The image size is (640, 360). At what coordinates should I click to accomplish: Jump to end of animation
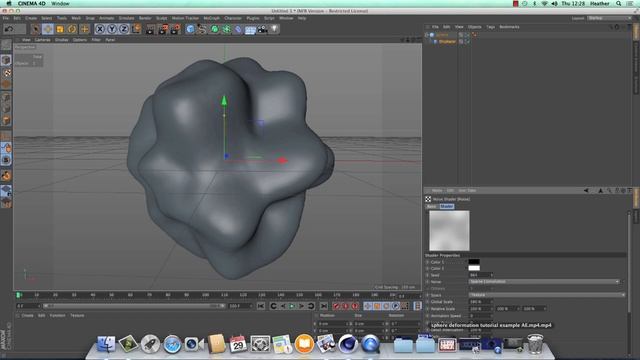click(x=324, y=306)
